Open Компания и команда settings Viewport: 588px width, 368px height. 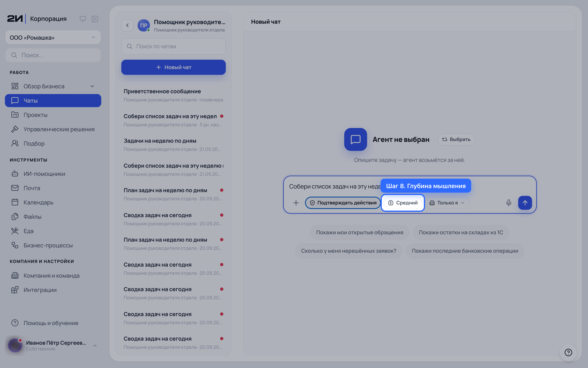coord(53,276)
